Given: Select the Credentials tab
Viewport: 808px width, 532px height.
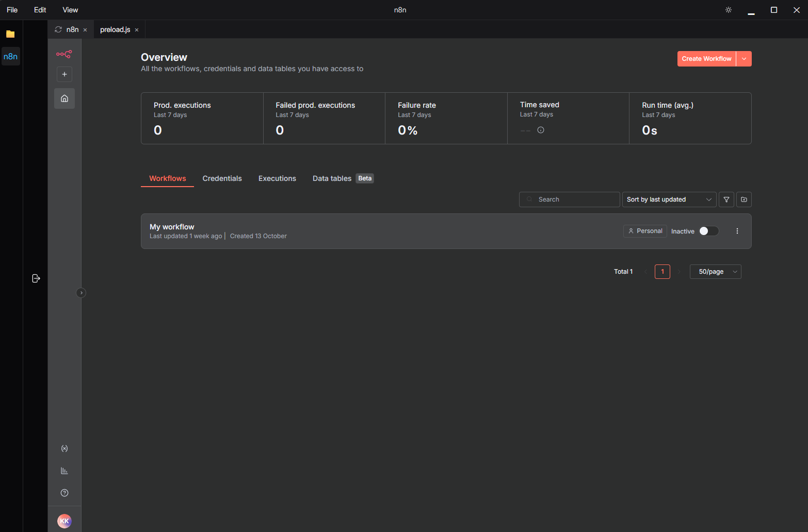Looking at the screenshot, I should click(x=222, y=178).
